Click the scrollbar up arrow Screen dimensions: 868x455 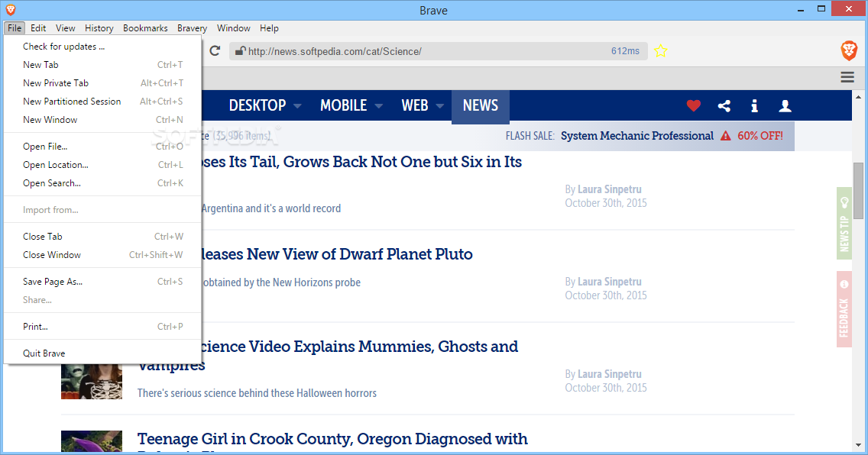[859, 96]
